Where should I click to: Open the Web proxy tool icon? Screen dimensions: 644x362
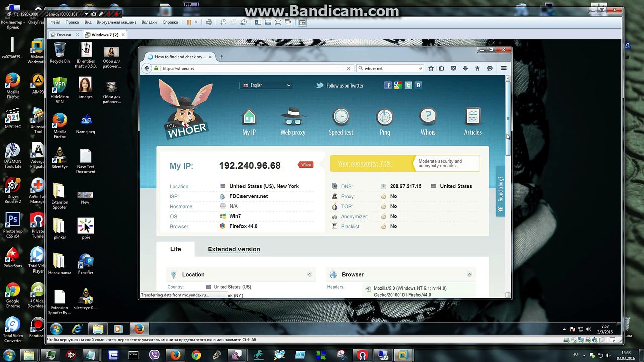tap(293, 117)
